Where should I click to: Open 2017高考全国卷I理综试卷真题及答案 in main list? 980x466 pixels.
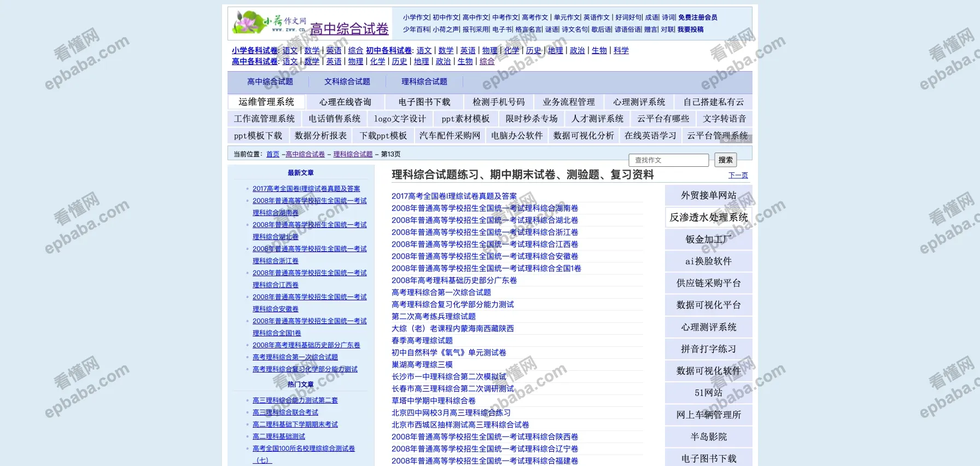454,196
